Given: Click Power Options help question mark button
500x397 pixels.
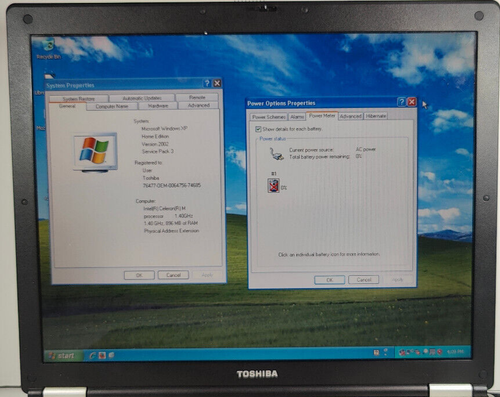Looking at the screenshot, I should tap(402, 102).
